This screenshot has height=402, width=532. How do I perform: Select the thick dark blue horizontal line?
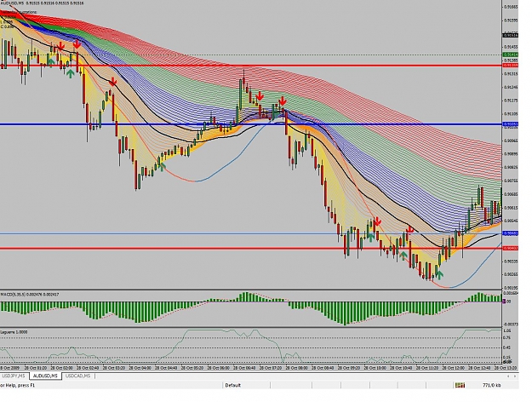[250, 124]
